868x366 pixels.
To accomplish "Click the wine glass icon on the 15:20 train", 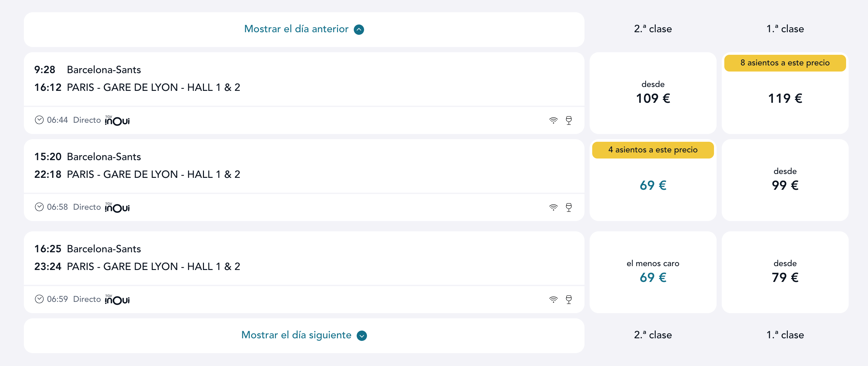I will (569, 207).
